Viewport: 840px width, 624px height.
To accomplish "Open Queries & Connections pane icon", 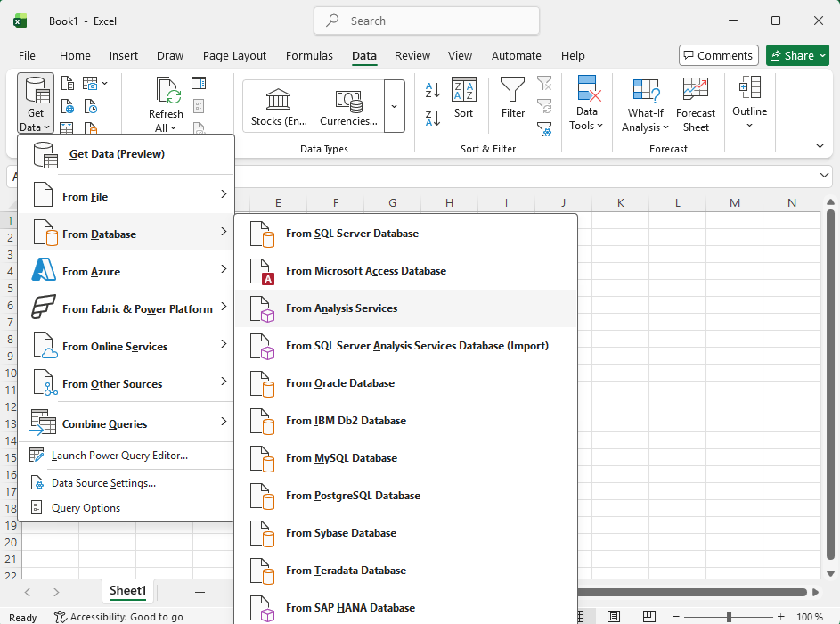I will [199, 83].
